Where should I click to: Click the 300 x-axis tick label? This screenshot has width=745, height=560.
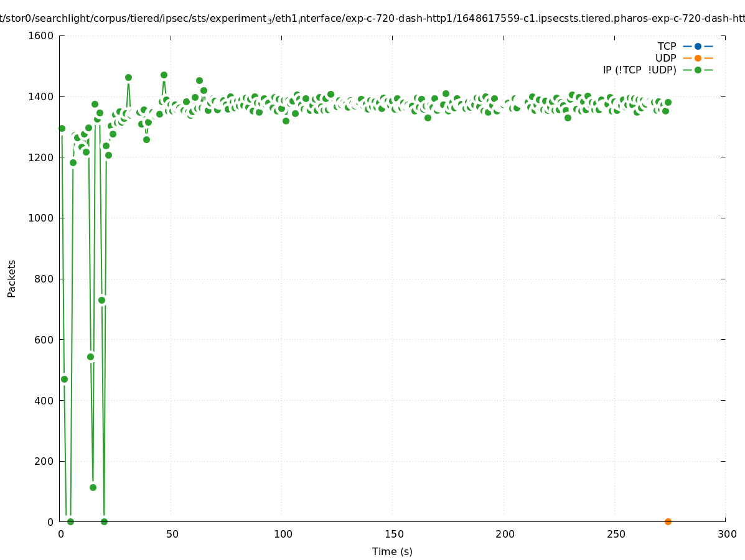point(726,534)
